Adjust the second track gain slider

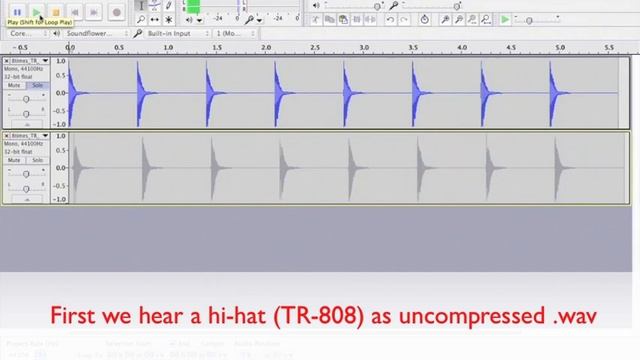pos(26,174)
